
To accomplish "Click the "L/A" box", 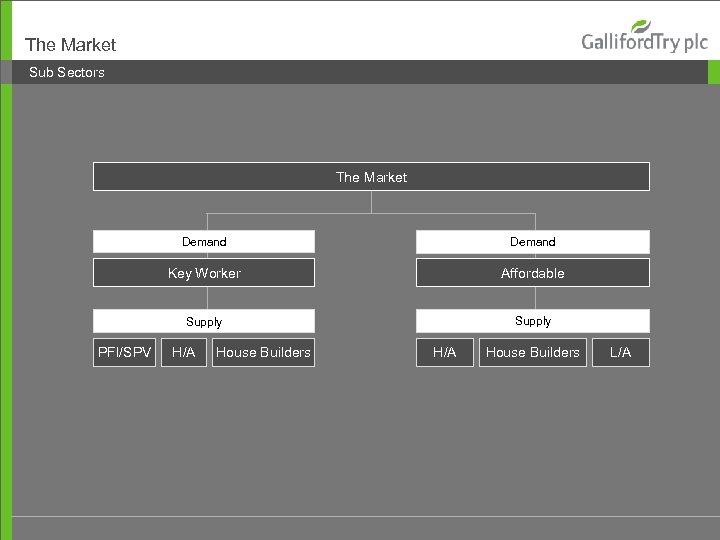I will (621, 352).
